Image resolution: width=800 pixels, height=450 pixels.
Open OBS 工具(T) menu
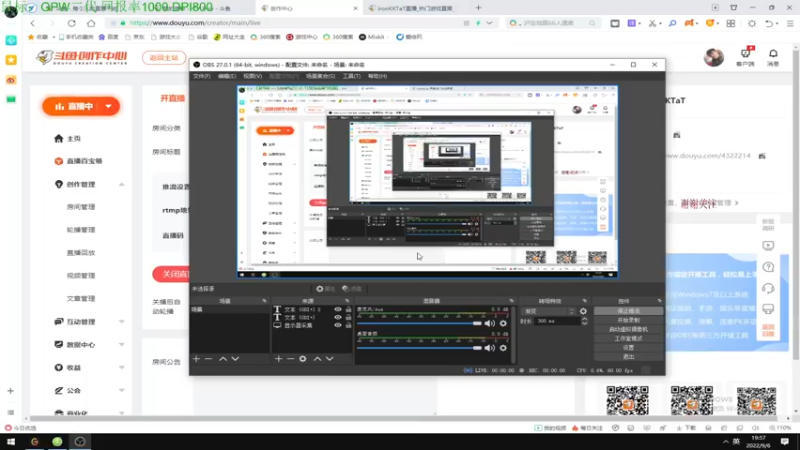(351, 76)
